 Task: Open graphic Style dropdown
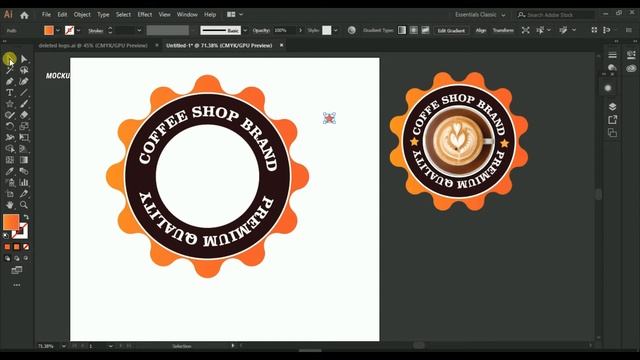coord(336,30)
